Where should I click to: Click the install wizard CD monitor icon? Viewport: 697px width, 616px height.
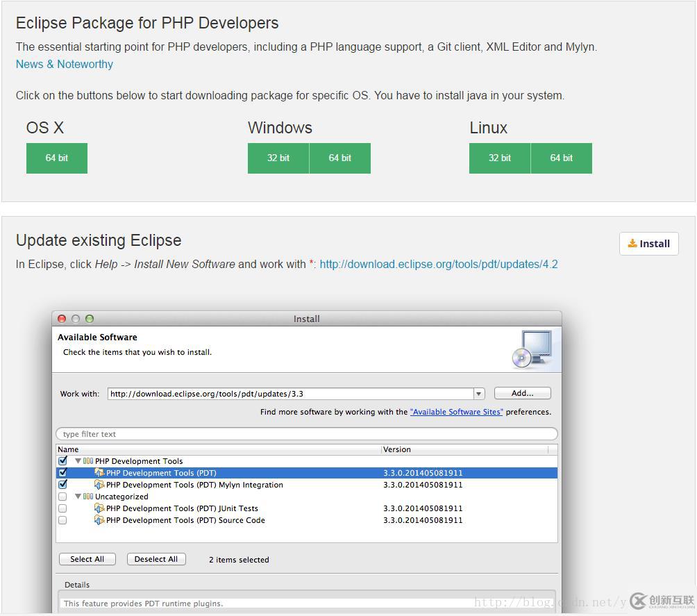[532, 349]
